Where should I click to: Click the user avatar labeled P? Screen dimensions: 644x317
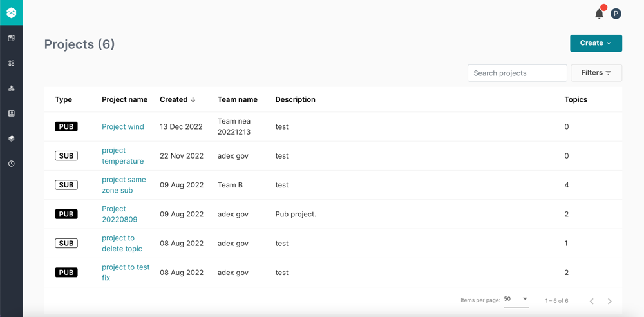616,14
